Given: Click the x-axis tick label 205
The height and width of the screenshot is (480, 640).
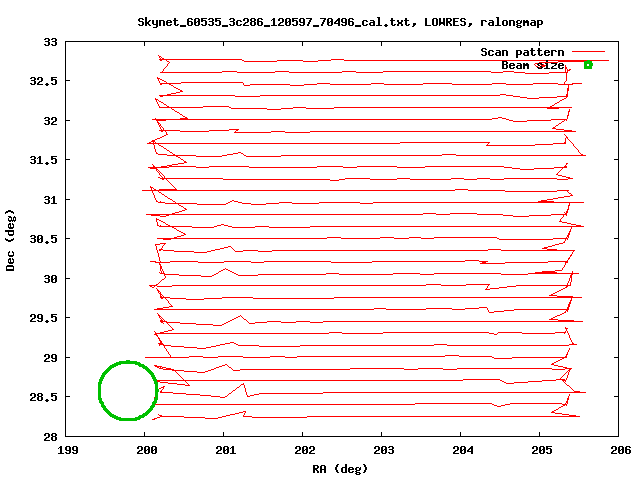Looking at the screenshot, I should pyautogui.click(x=542, y=450).
